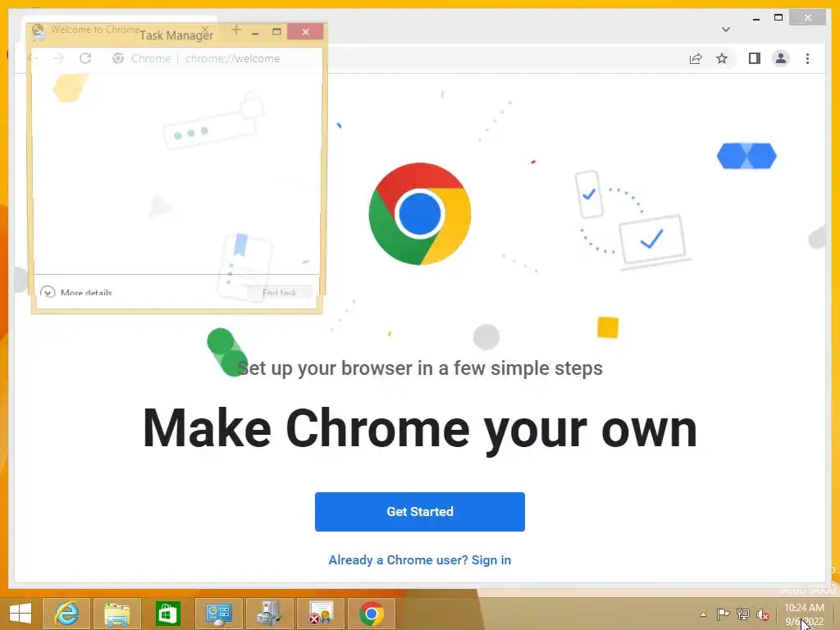The width and height of the screenshot is (840, 630).
Task: Open the Windows Store taskbar icon
Action: pyautogui.click(x=167, y=614)
